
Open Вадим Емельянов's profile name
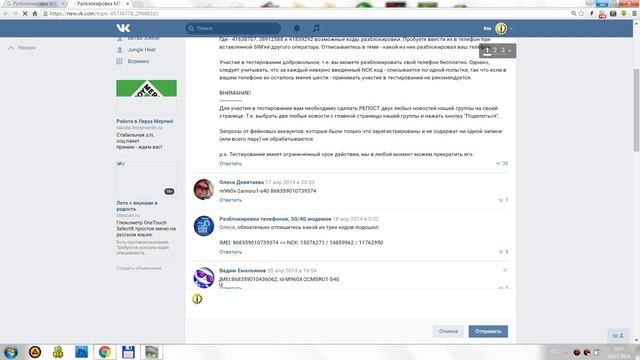click(242, 271)
